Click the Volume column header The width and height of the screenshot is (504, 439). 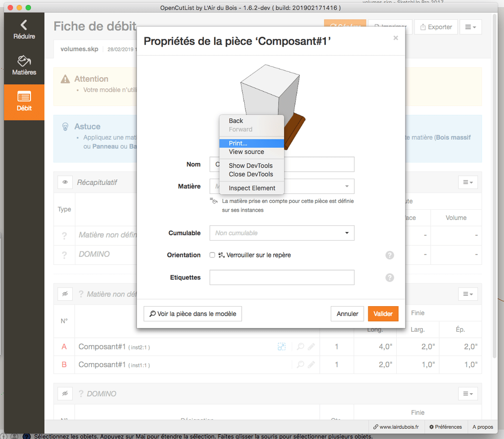(456, 218)
